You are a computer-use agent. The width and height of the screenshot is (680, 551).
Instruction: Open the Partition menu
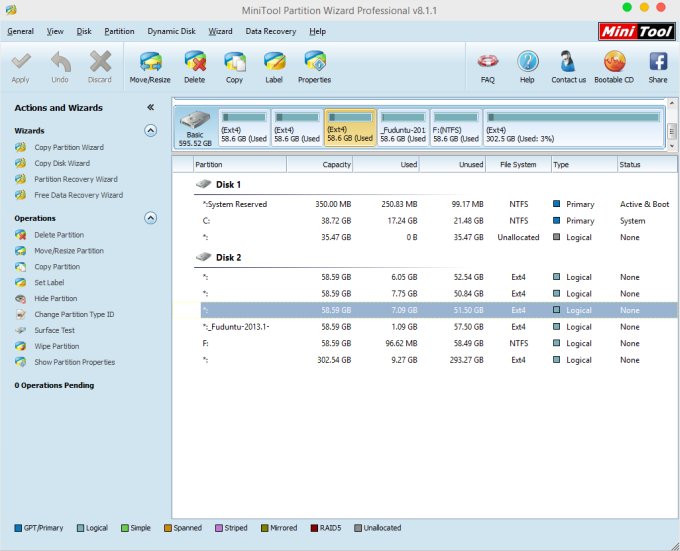click(x=119, y=31)
